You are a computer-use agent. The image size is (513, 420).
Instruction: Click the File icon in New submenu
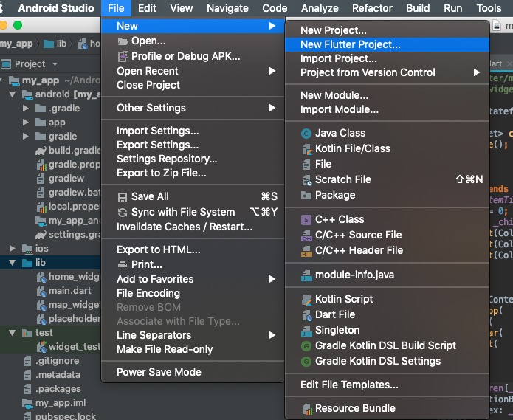306,164
